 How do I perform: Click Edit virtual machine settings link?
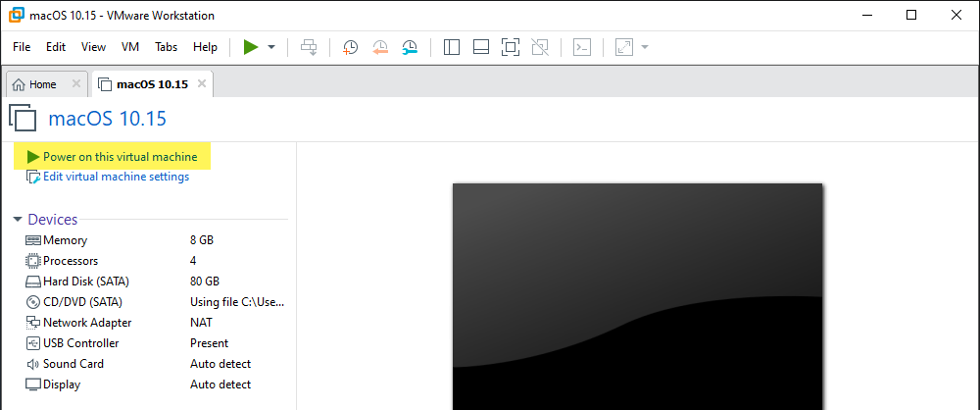(x=117, y=178)
